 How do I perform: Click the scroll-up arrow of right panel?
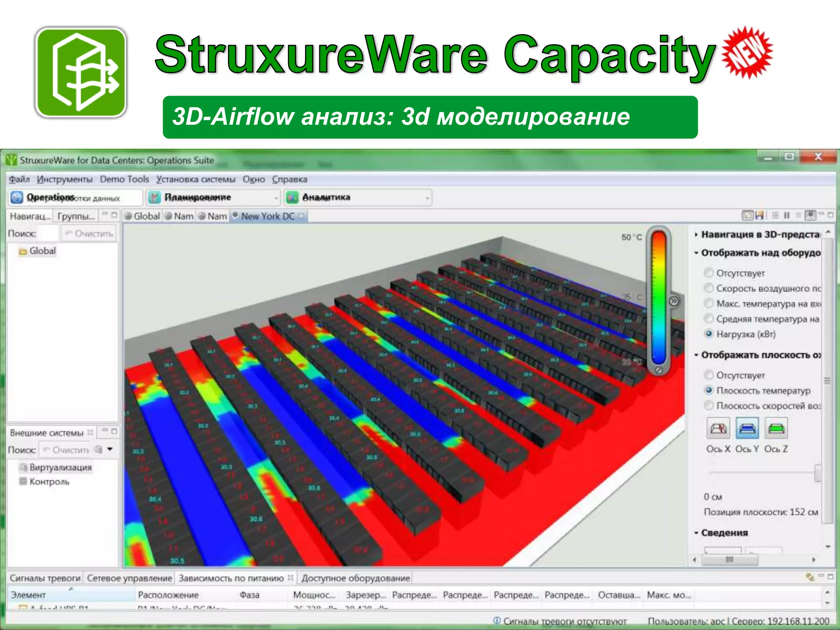coord(828,232)
